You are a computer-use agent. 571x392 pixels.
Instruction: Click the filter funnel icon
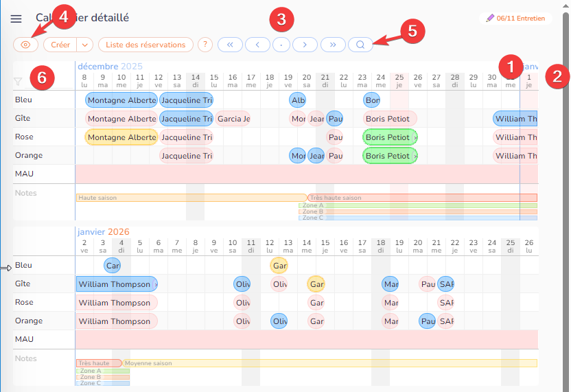pos(19,82)
